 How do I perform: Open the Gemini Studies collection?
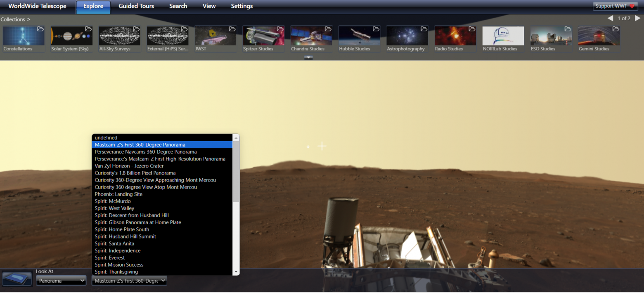click(x=599, y=39)
